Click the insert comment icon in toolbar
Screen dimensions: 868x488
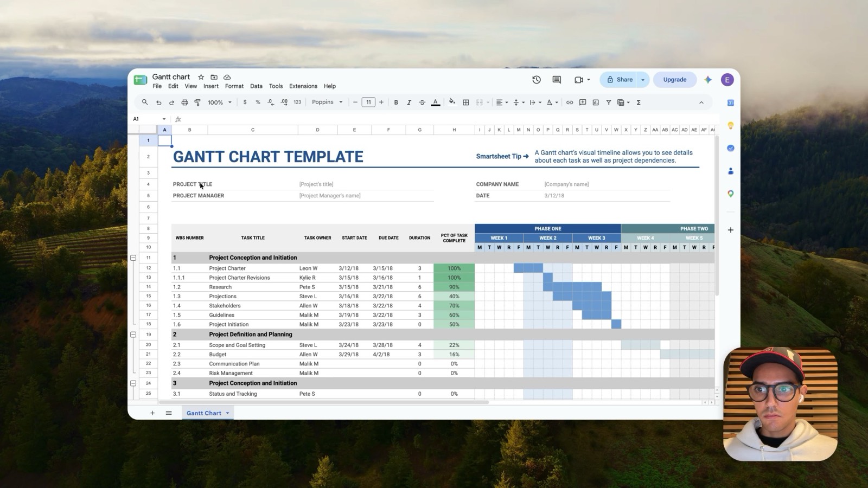coord(583,102)
